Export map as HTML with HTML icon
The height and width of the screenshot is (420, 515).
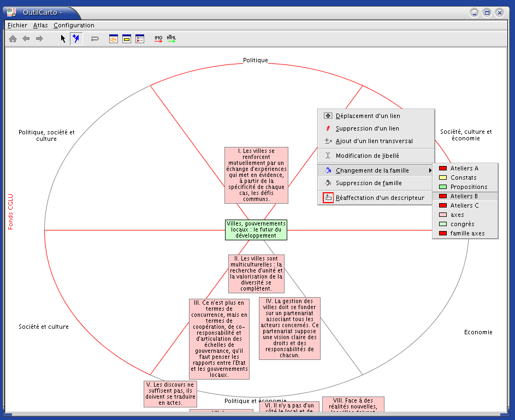tap(171, 39)
